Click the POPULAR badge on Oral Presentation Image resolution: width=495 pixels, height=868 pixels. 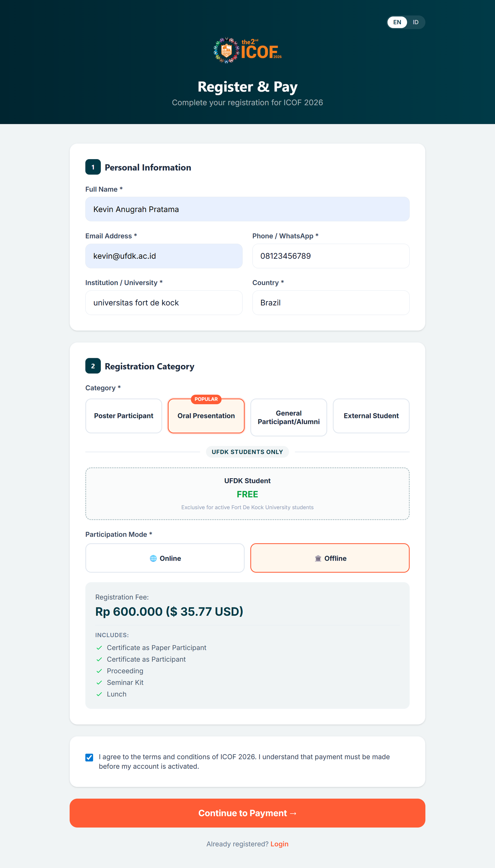point(206,399)
